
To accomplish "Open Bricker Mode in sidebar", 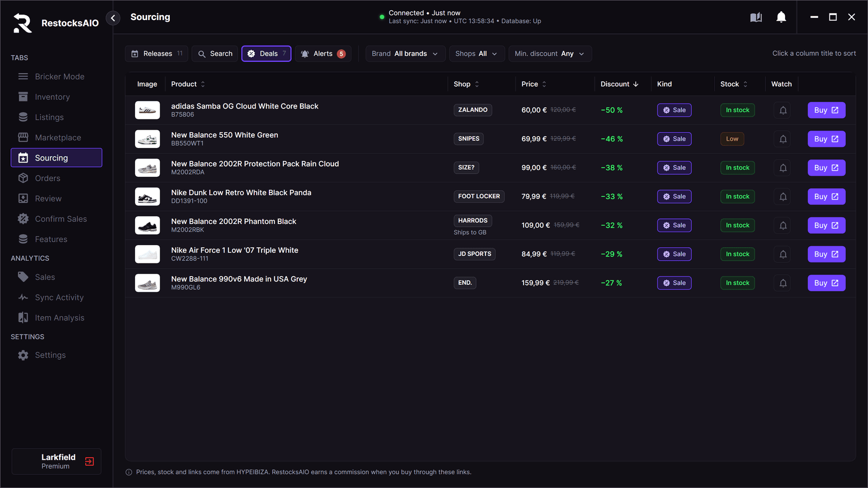I will point(56,76).
